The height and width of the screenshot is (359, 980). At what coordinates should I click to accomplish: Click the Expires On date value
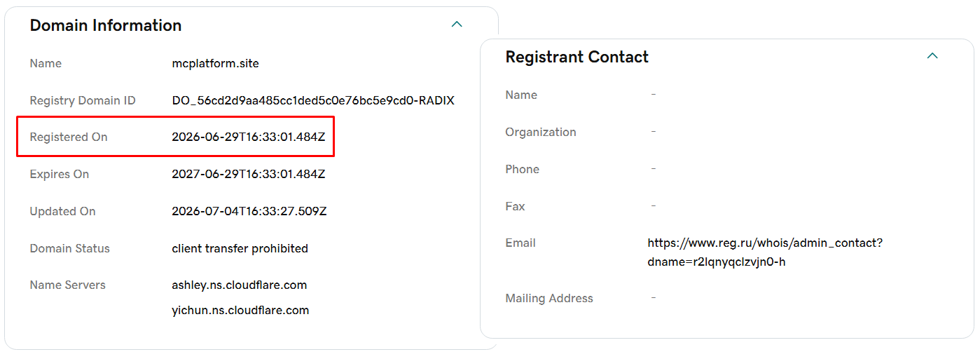pos(249,174)
